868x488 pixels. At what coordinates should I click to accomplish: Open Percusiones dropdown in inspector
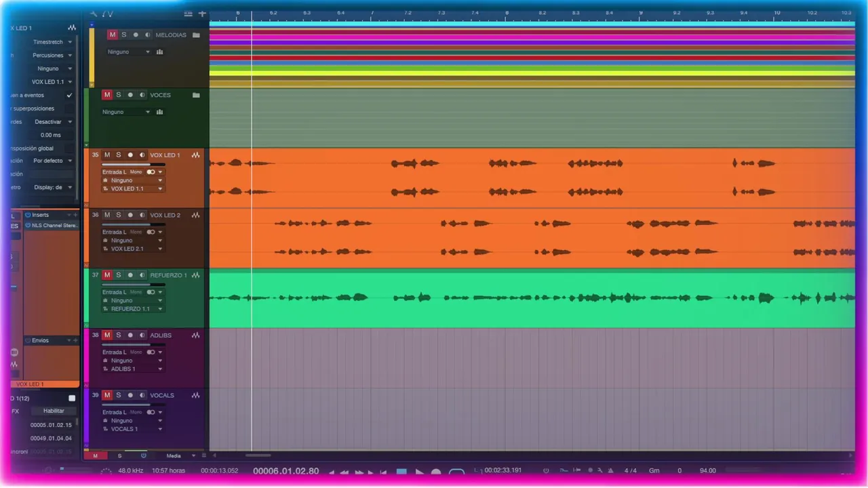(52, 55)
